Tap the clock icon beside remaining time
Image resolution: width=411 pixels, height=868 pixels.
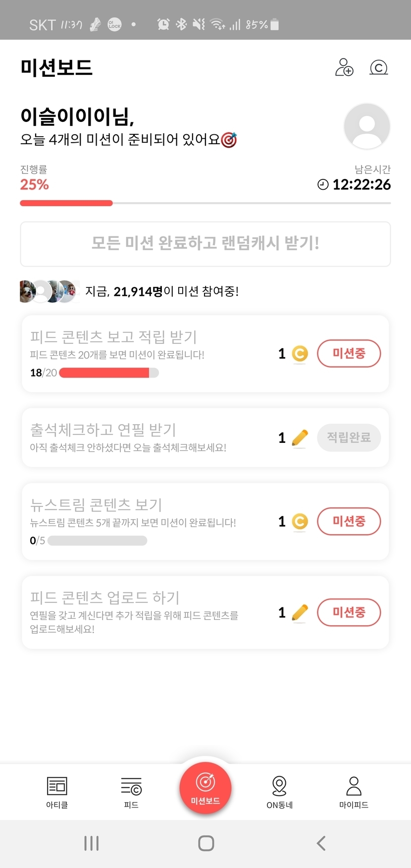[323, 185]
